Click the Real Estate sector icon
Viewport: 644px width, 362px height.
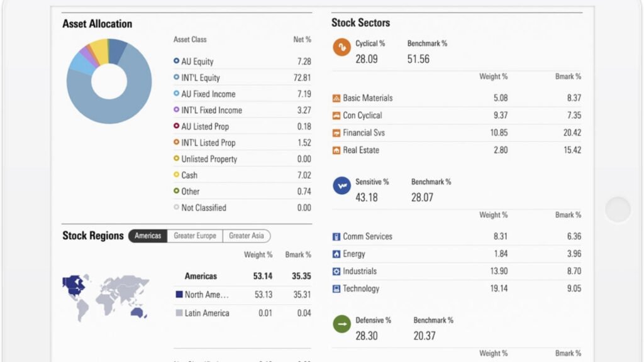point(336,151)
